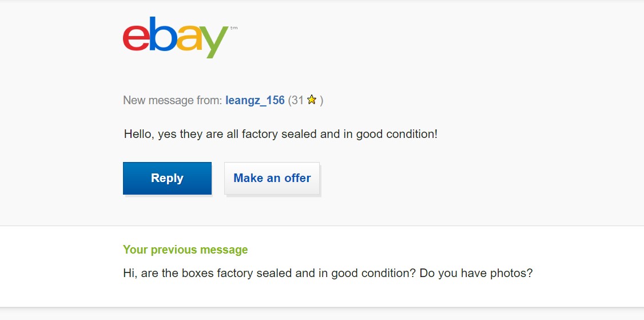Image resolution: width=644 pixels, height=320 pixels.
Task: Click the red letter e in logo
Action: (136, 38)
